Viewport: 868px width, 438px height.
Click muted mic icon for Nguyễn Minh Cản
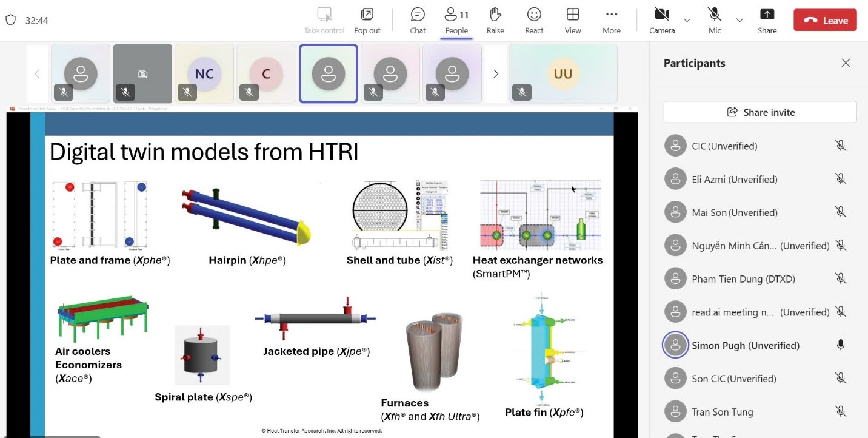(840, 246)
